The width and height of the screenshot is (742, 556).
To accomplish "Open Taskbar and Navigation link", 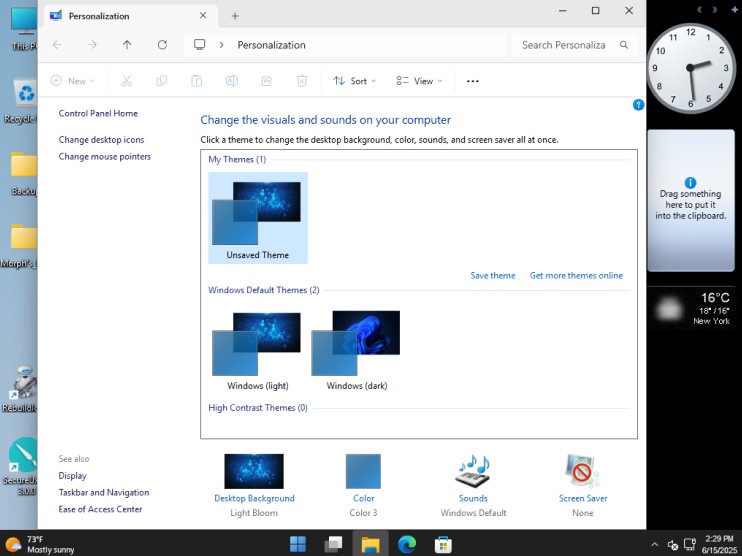I will (x=104, y=493).
